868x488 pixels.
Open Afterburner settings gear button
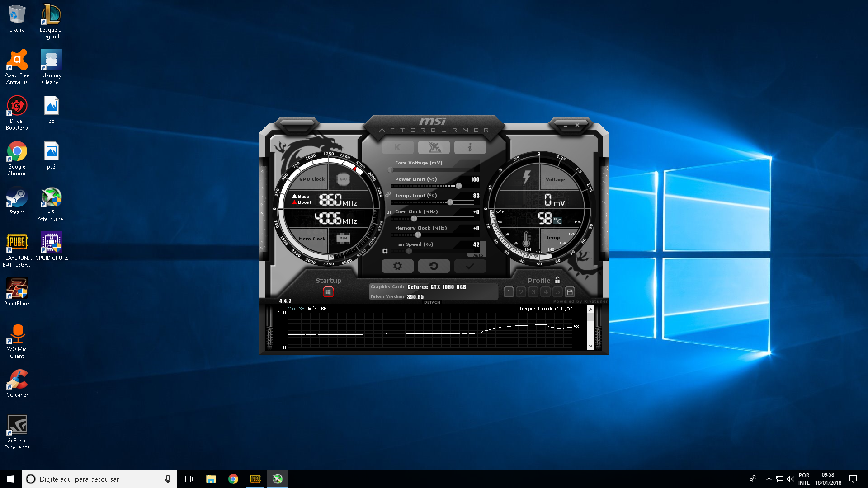397,266
